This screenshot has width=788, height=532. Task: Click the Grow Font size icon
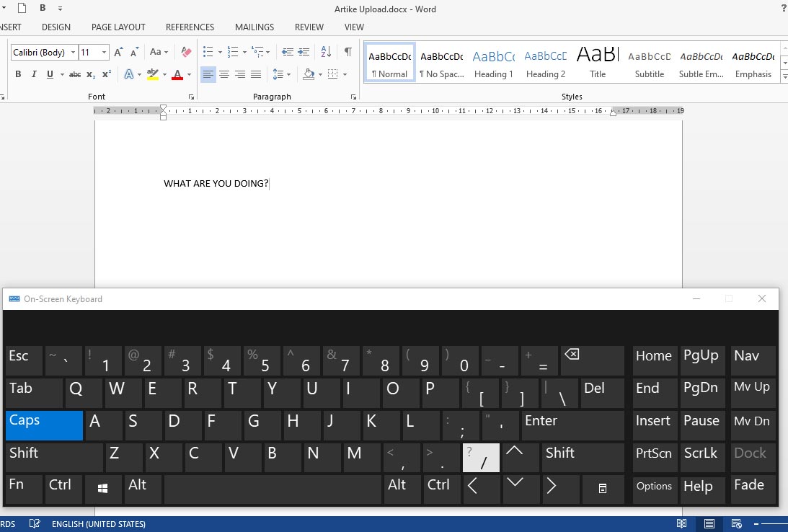coord(119,52)
